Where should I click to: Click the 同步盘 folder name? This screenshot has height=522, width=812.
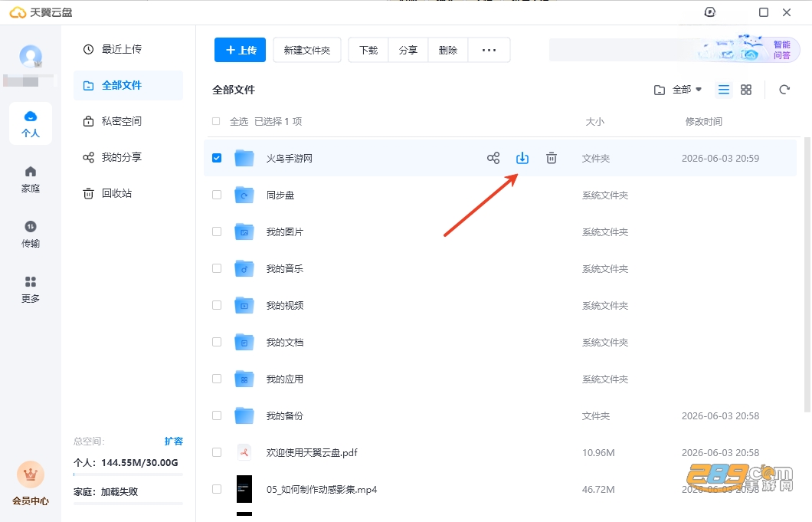click(280, 195)
